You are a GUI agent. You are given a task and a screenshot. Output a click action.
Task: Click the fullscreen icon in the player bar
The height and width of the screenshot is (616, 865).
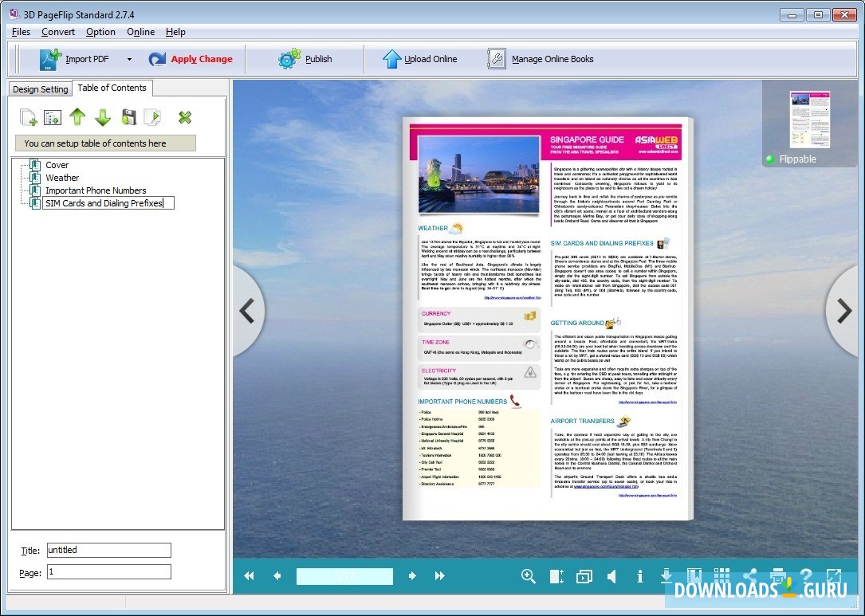[x=834, y=576]
